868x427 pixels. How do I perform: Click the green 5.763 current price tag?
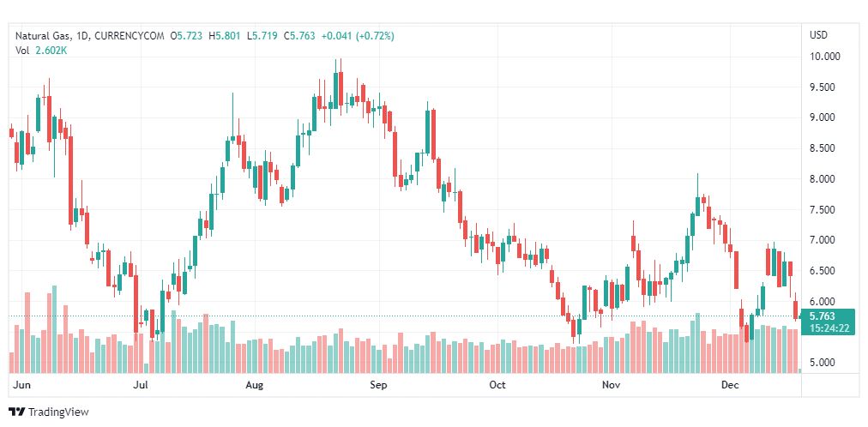[x=828, y=316]
